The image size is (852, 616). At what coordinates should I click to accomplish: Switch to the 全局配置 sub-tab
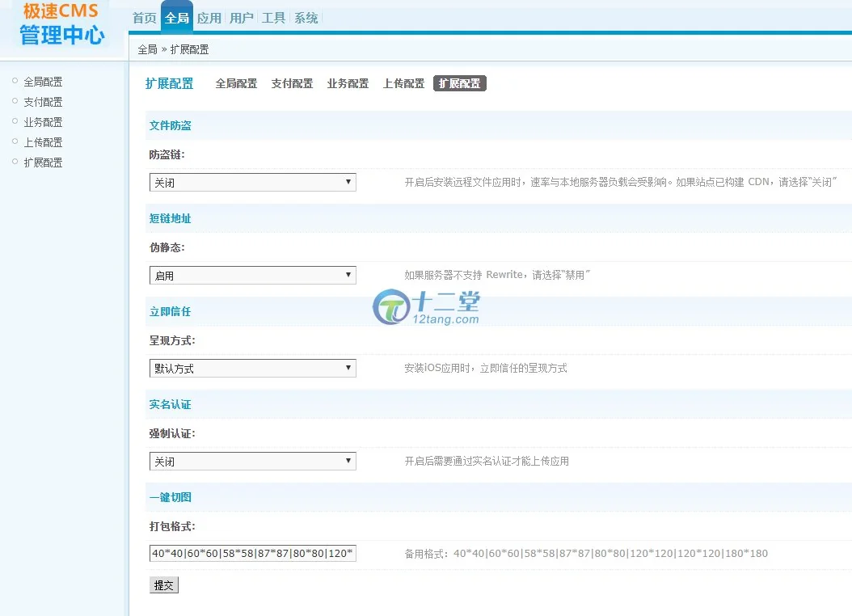[236, 83]
